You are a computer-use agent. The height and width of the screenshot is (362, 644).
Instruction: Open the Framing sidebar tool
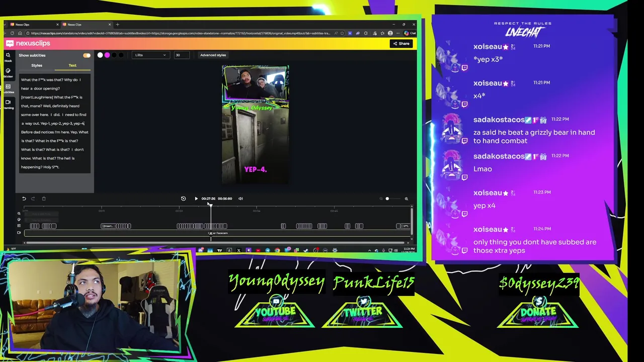click(x=8, y=104)
